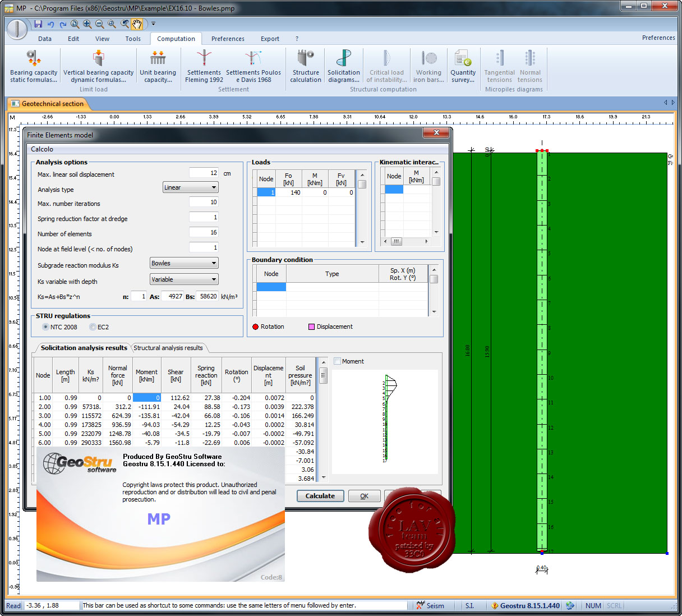Image resolution: width=682 pixels, height=616 pixels.
Task: Show Normal tensions diagram
Action: 530,67
